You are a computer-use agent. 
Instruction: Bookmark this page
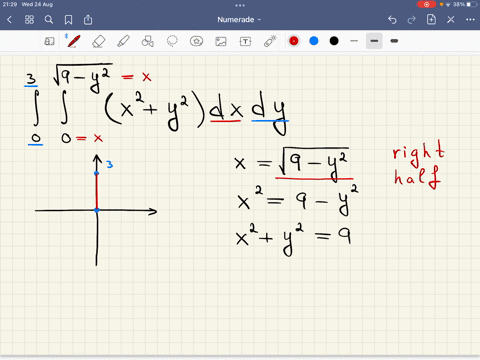point(68,20)
